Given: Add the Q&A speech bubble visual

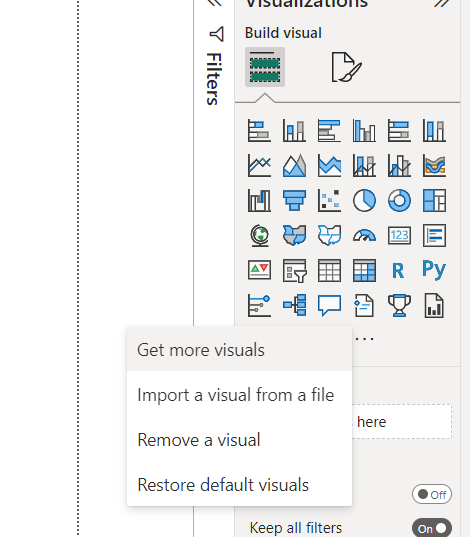Looking at the screenshot, I should [329, 305].
